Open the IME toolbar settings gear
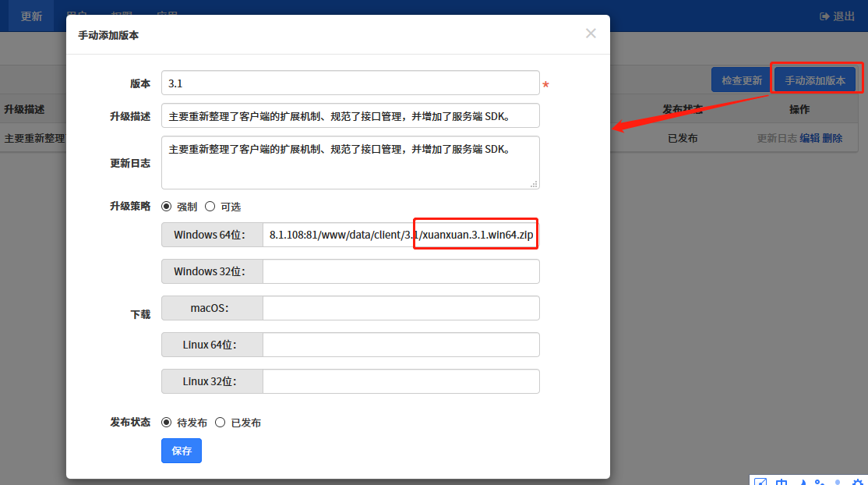868x485 pixels. click(857, 480)
